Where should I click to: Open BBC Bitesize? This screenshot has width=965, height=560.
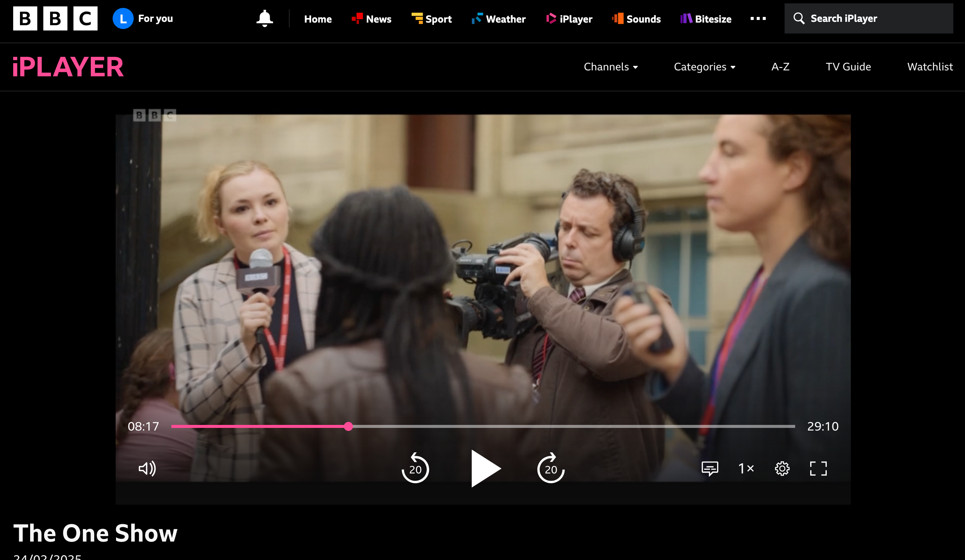pos(706,19)
